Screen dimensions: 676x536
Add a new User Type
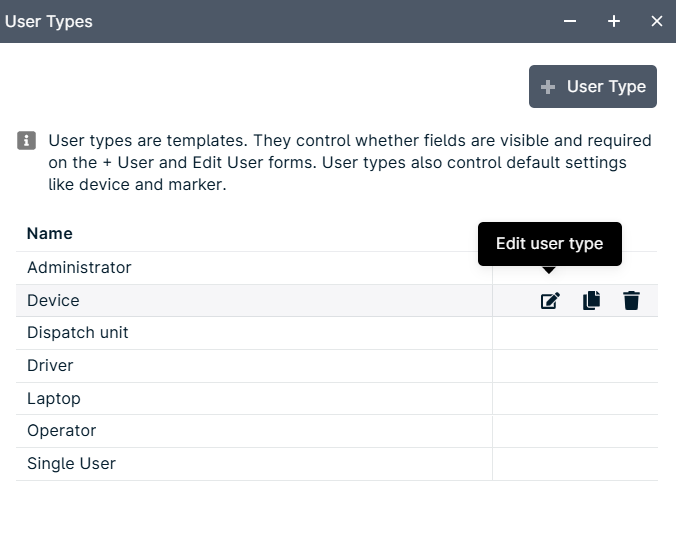tap(593, 86)
